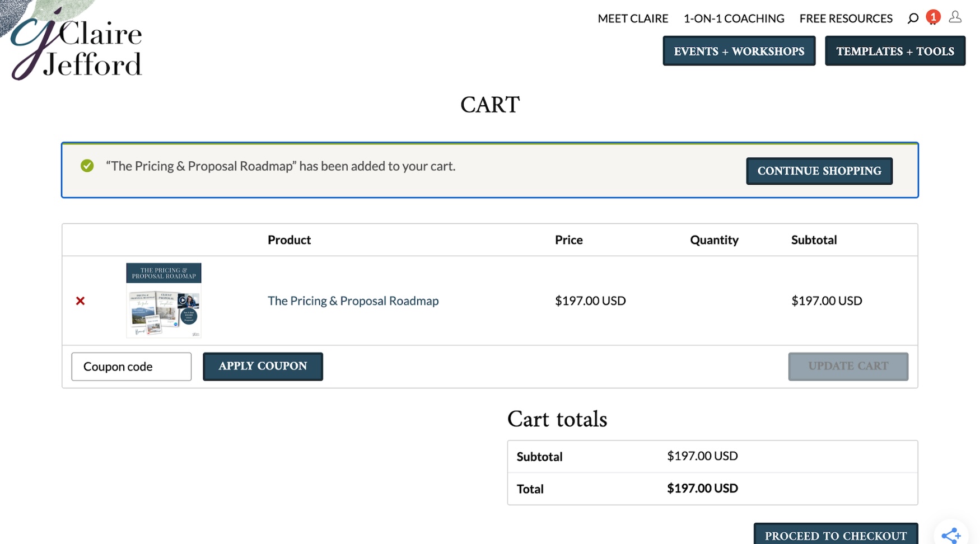Click the share icon in bottom corner
This screenshot has width=980, height=544.
coord(951,535)
